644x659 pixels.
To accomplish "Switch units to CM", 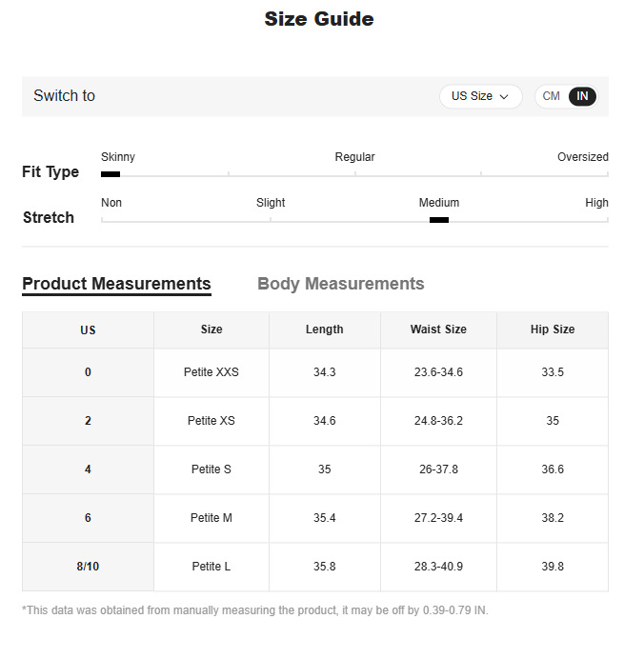I will 551,96.
